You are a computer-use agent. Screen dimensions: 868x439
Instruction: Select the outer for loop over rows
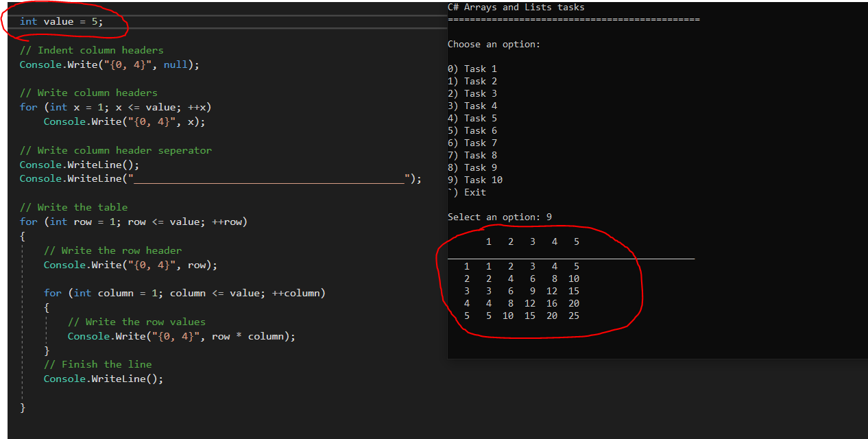(134, 221)
